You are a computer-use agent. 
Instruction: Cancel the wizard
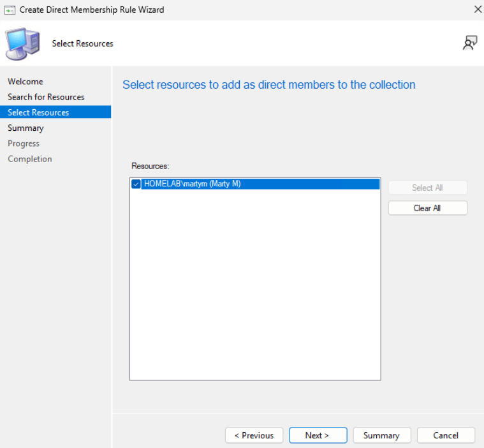coord(446,435)
